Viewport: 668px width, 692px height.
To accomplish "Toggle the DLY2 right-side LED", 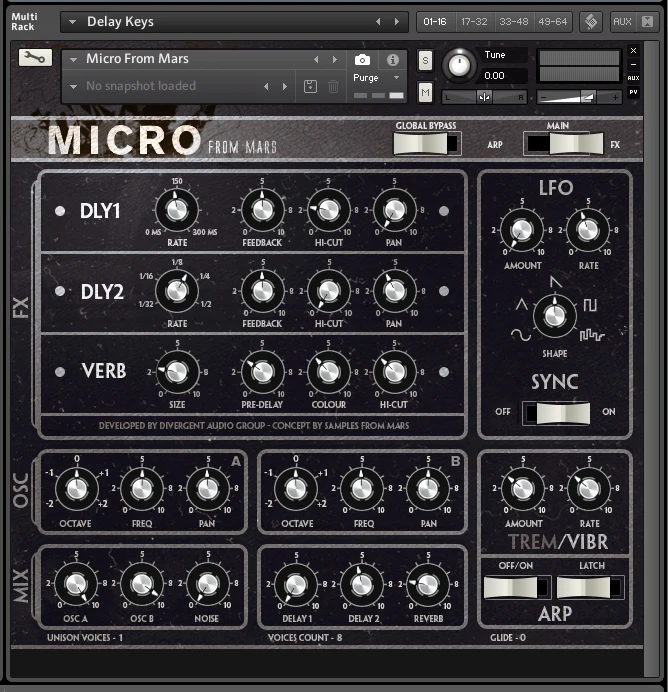I will coord(444,291).
